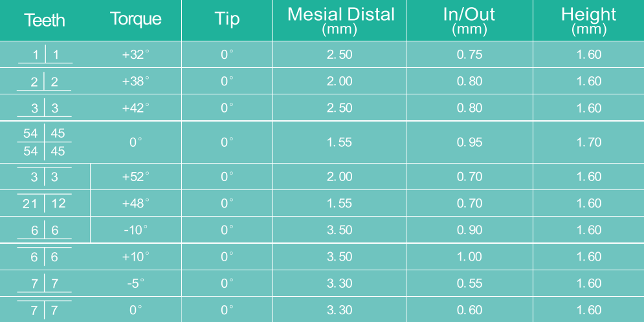Select the 21|12 teeth notation cell
The width and height of the screenshot is (644, 322).
45,203
